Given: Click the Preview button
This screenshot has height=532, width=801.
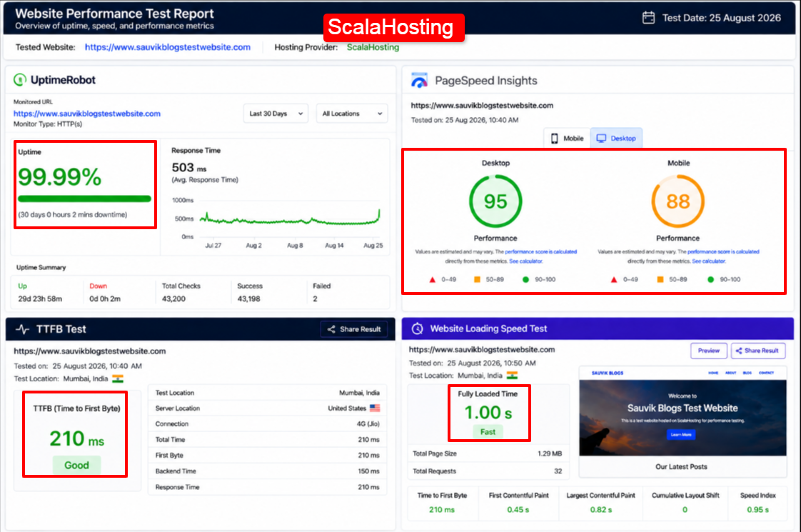Looking at the screenshot, I should click(708, 351).
